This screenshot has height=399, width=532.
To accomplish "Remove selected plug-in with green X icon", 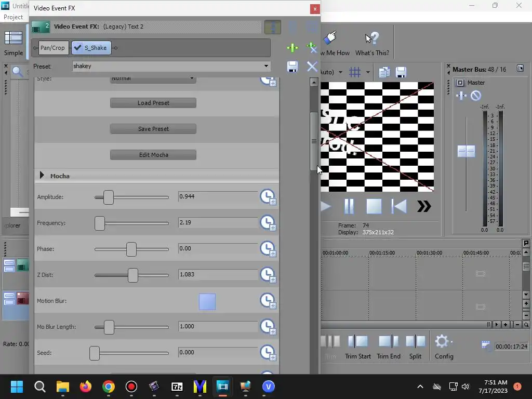I will (312, 48).
